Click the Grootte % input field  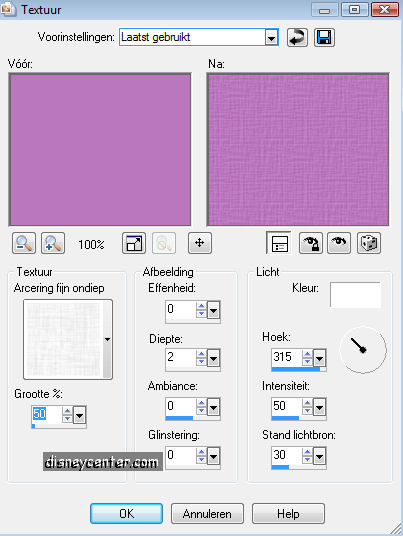point(46,414)
